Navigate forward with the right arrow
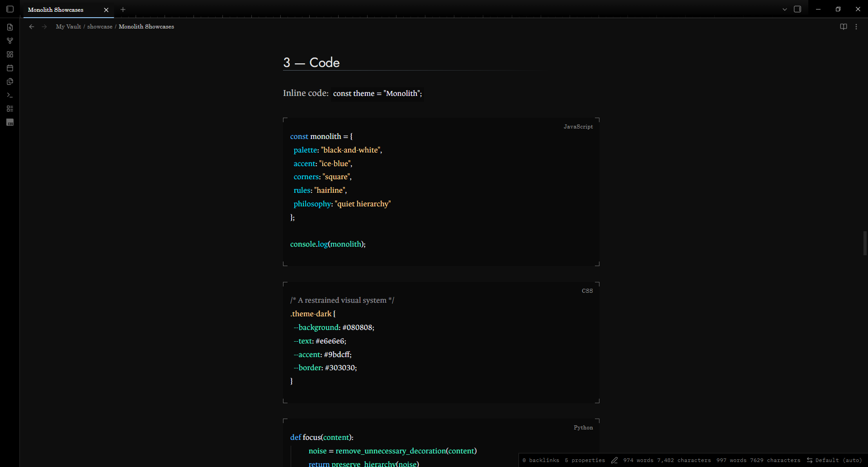 point(44,27)
